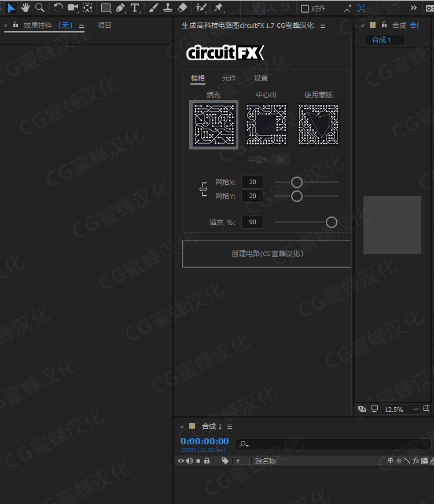This screenshot has width=434, height=504.
Task: Open circuitFX panel hamburger menu
Action: pyautogui.click(x=323, y=25)
